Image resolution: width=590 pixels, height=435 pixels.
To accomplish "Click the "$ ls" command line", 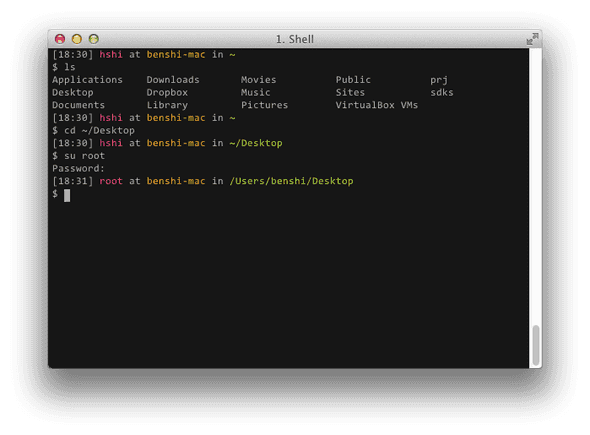I will pyautogui.click(x=64, y=67).
